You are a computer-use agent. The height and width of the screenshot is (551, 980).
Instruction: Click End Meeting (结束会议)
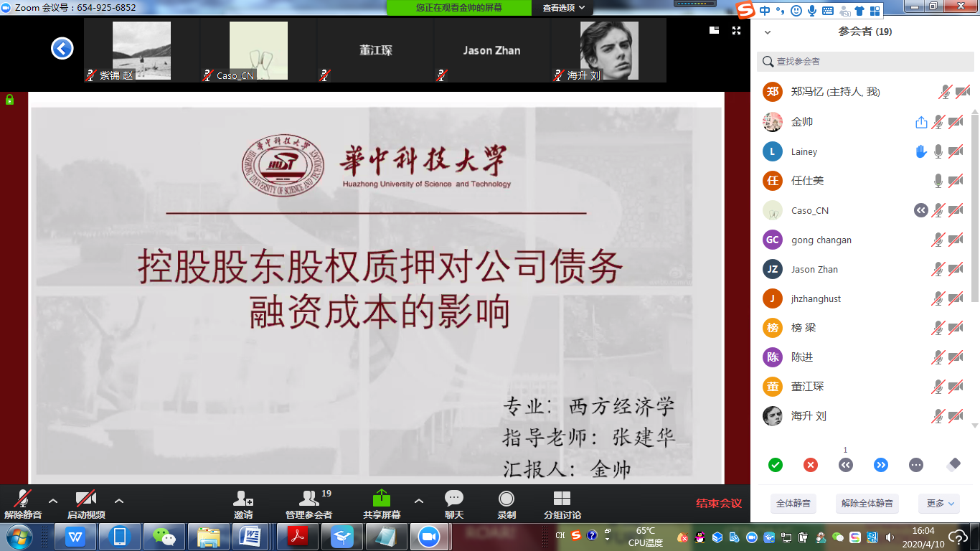tap(719, 504)
